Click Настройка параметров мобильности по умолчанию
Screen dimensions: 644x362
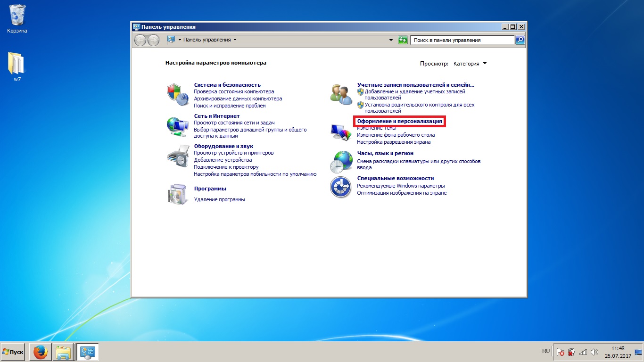(255, 174)
